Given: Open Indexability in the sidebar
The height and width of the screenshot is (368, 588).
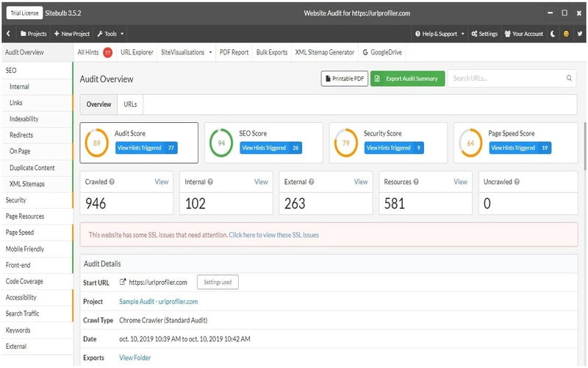Looking at the screenshot, I should pos(37,119).
